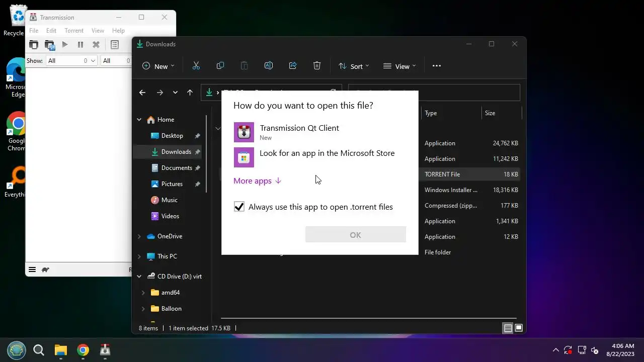Click the Cut scissors icon in Explorer

pyautogui.click(x=196, y=66)
